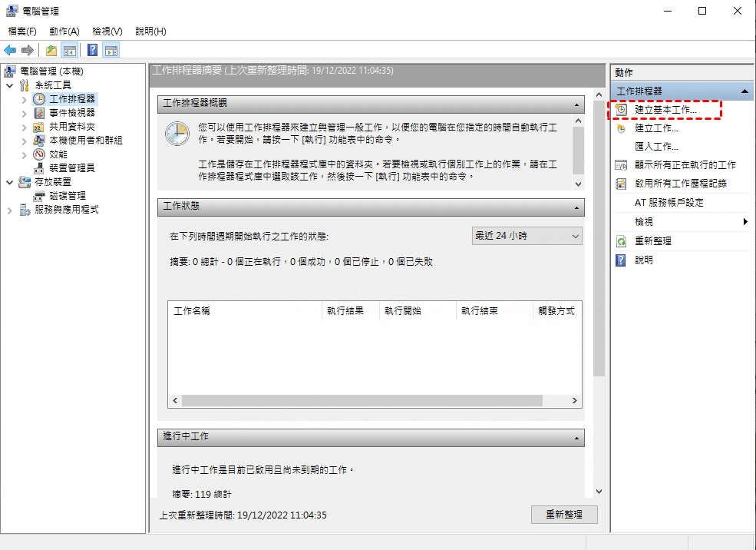Select the 效能 gauge icon
The image size is (756, 550).
39,154
